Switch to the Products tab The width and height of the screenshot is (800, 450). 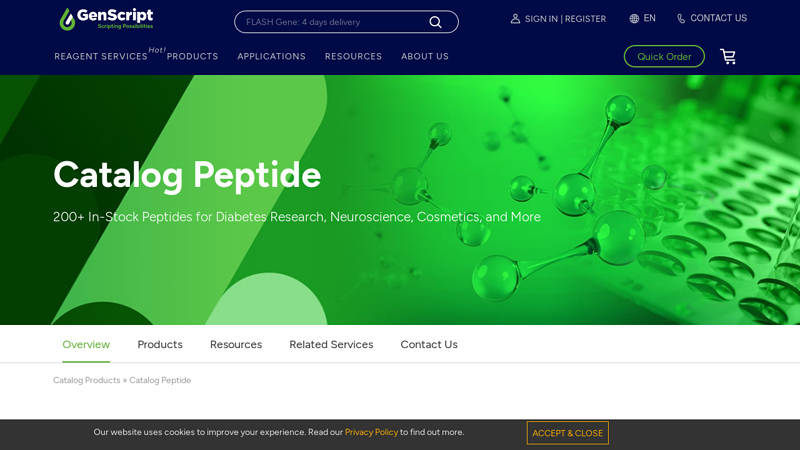click(x=160, y=344)
